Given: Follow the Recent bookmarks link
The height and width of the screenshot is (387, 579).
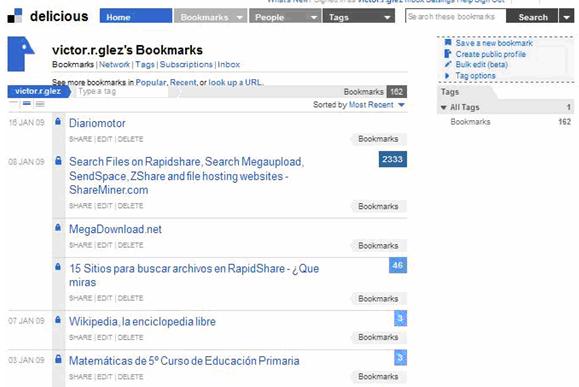Looking at the screenshot, I should (x=183, y=82).
